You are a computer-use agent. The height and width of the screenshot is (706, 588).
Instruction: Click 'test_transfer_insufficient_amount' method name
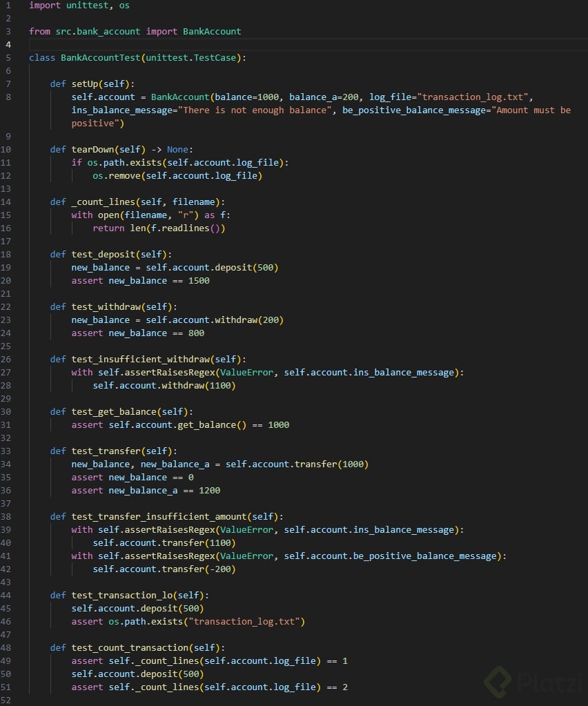click(159, 516)
